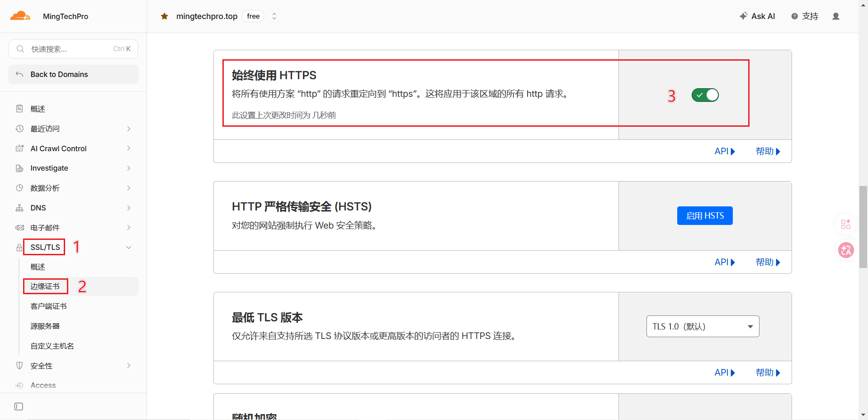Expand the DNS section chevron

(129, 208)
